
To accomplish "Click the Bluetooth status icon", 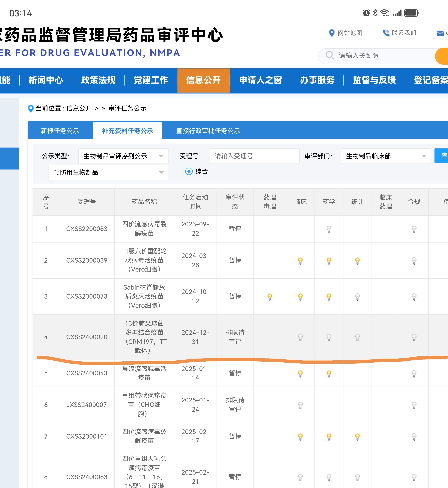I will [375, 13].
